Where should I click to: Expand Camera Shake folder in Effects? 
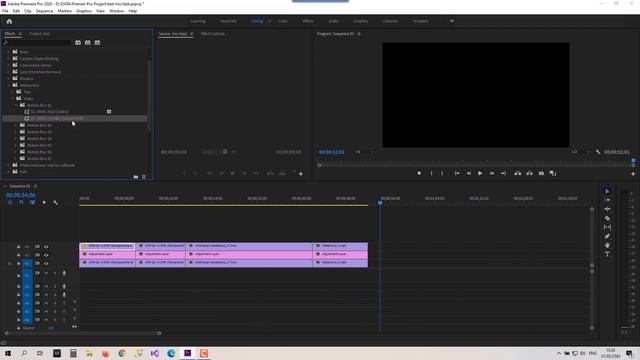(9, 58)
